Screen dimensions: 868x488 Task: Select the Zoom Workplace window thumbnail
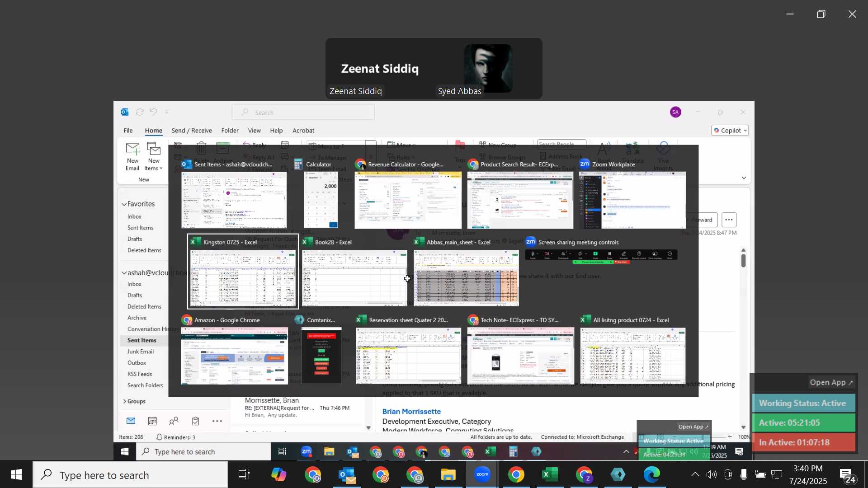632,194
